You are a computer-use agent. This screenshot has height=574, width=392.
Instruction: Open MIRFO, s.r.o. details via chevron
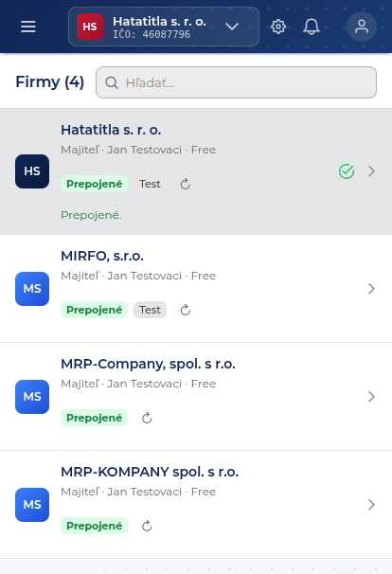371,289
